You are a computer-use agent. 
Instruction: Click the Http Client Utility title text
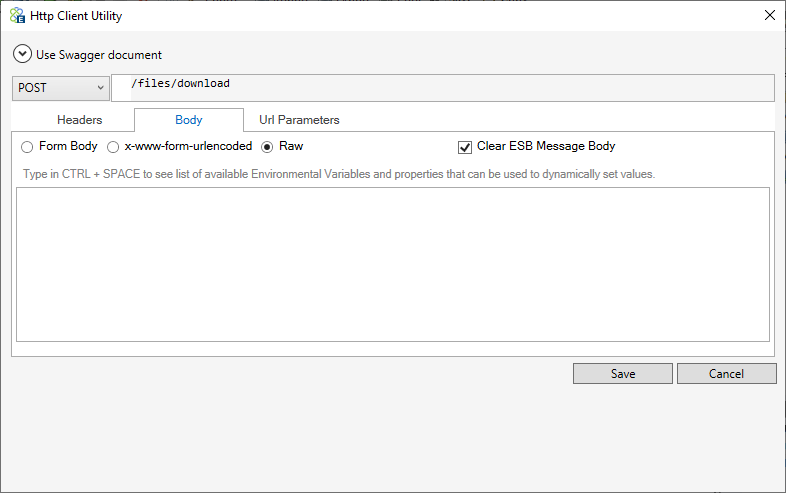click(76, 16)
